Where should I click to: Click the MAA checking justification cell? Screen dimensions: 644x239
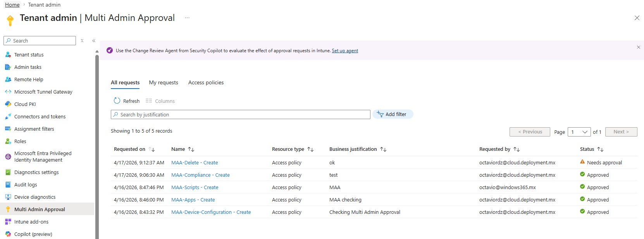pos(345,200)
